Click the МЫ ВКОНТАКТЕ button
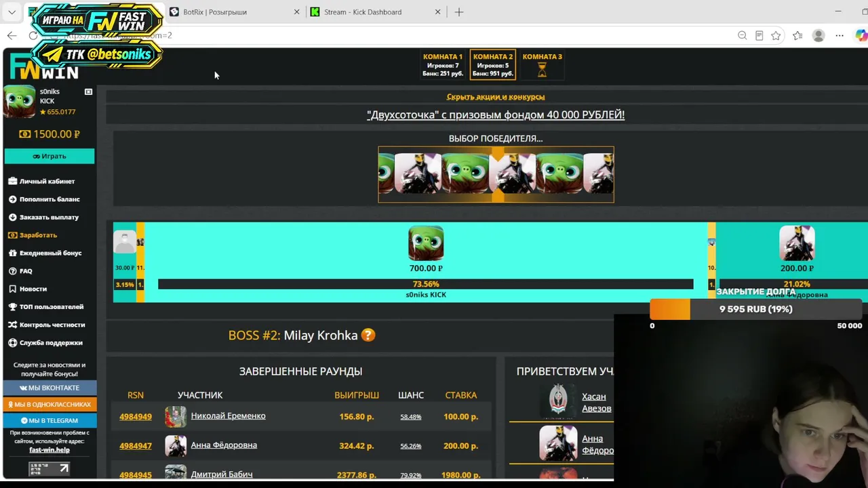The width and height of the screenshot is (868, 488). [x=50, y=388]
